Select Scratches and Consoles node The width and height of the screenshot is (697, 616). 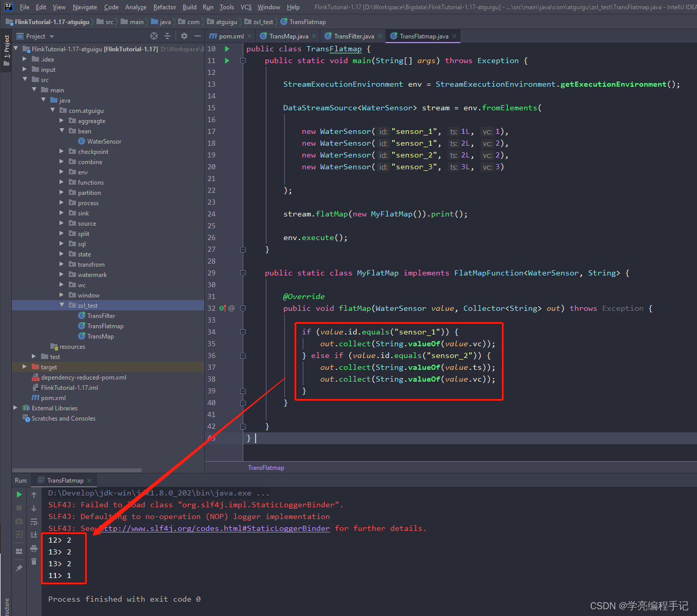[64, 419]
